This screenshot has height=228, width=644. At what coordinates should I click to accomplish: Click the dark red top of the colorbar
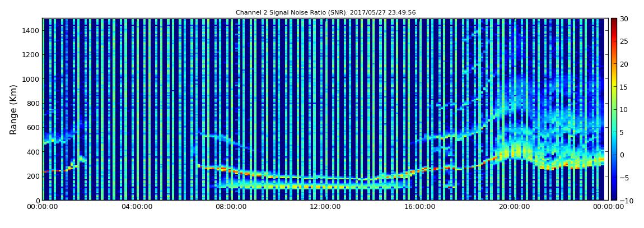614,21
